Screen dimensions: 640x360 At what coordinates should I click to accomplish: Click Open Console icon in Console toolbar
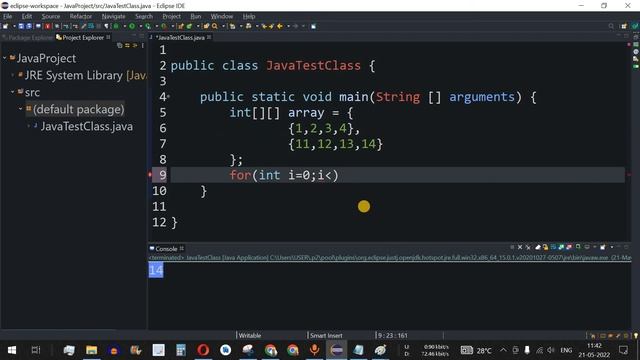603,247
